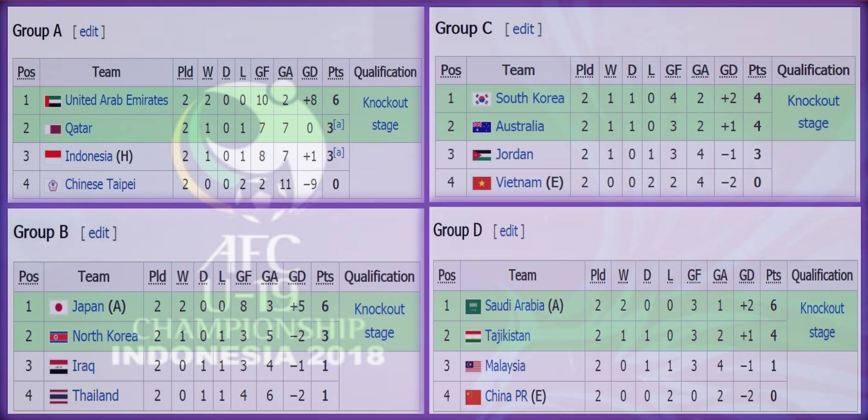Open the Group D edit link
The height and width of the screenshot is (420, 868).
coord(509,231)
